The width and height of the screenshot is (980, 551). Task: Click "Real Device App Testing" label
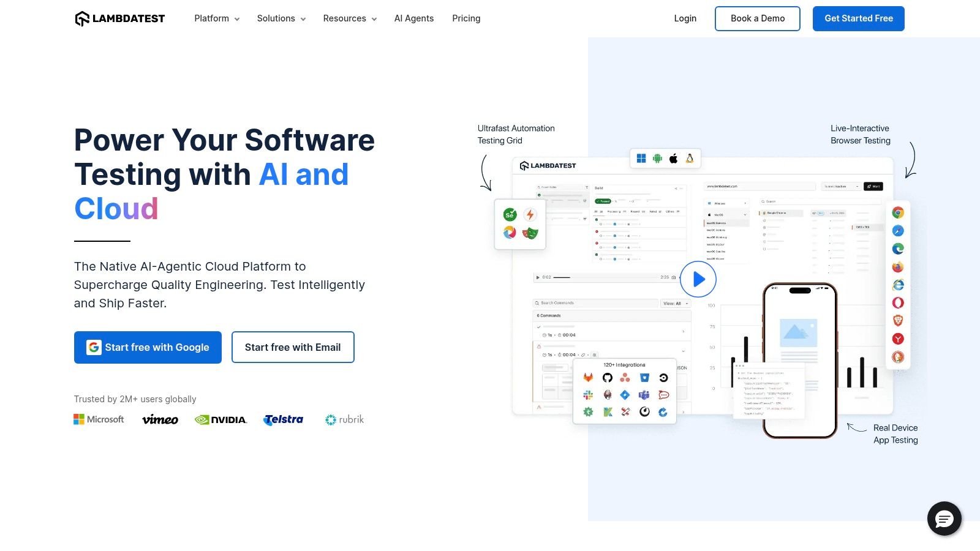pos(895,433)
